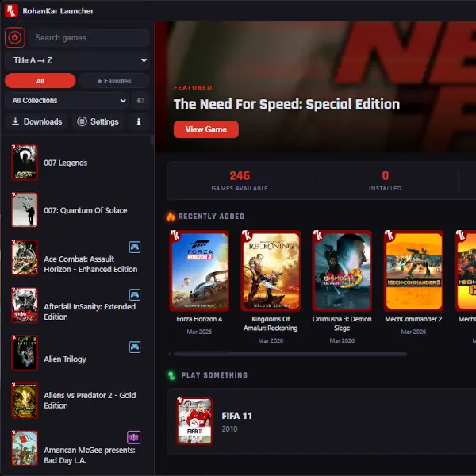Screen dimensions: 476x476
Task: Select the 007 Legends list title
Action: coord(66,163)
